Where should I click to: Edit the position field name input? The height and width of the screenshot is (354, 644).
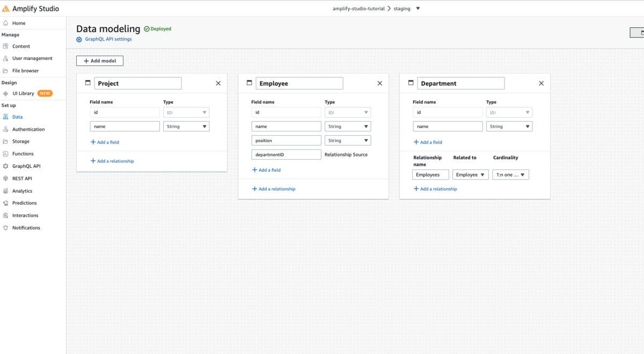287,141
